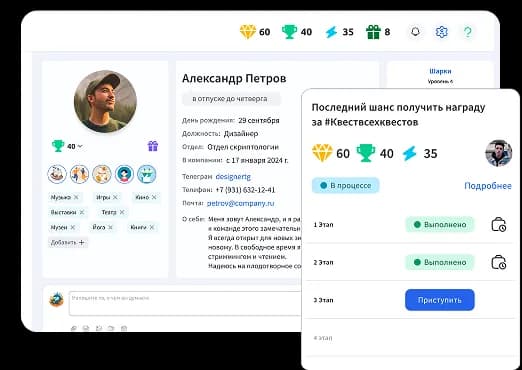Click the diamond icon in the top header
The image size is (522, 370).
248,32
